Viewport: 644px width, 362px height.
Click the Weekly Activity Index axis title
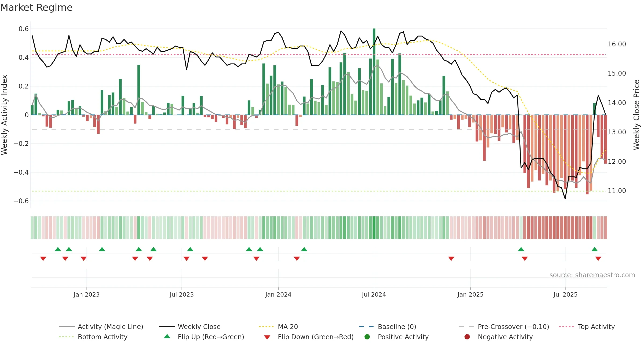[x=5, y=115]
